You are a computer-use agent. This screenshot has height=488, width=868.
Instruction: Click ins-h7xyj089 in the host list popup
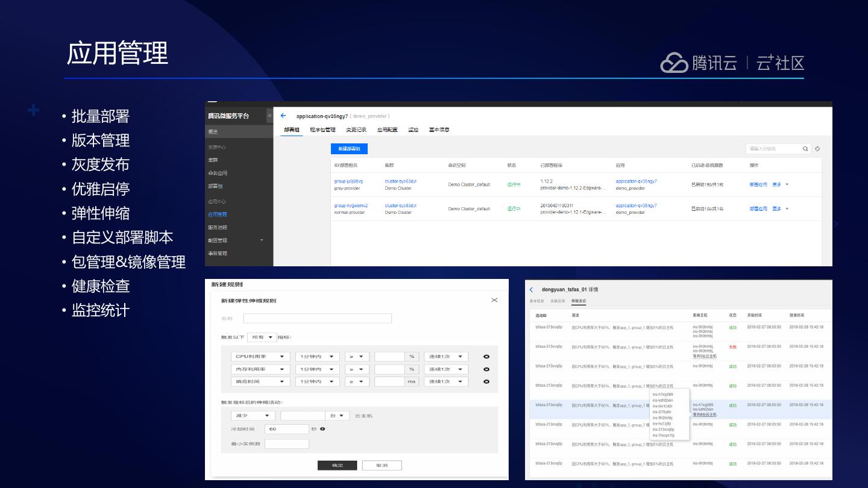click(662, 395)
